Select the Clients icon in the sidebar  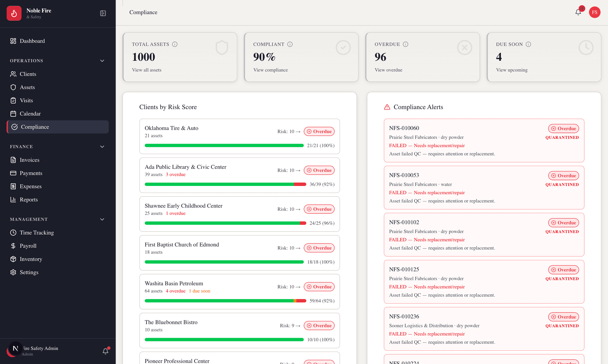(x=13, y=74)
